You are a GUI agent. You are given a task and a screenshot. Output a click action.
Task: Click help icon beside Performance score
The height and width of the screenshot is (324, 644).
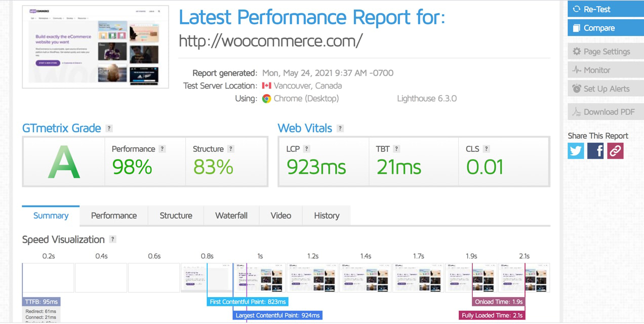163,149
